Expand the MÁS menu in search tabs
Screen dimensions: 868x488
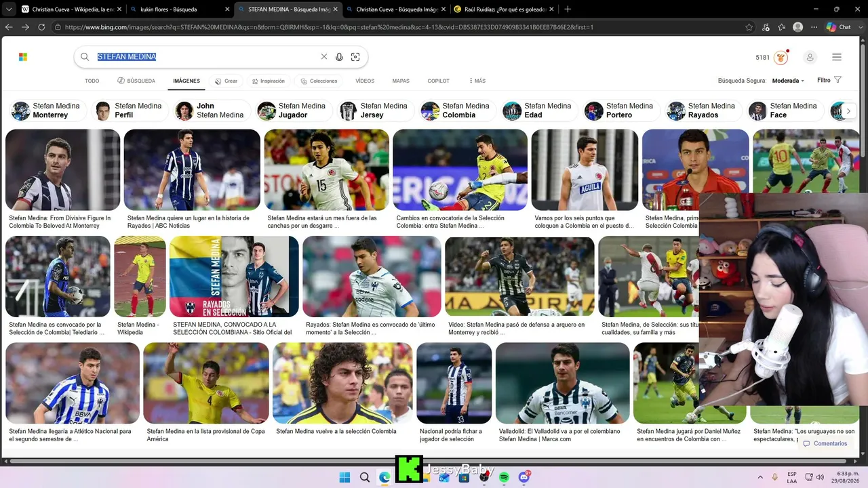tap(477, 81)
